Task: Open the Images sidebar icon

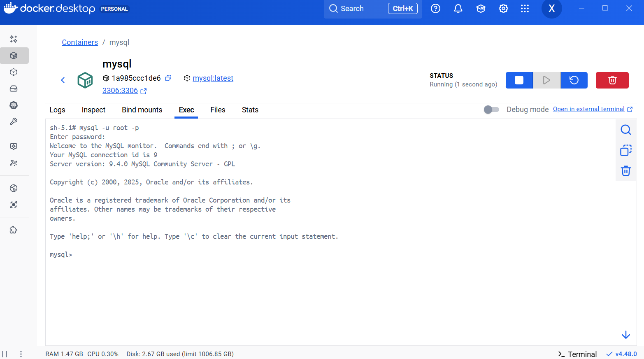Action: tap(14, 72)
